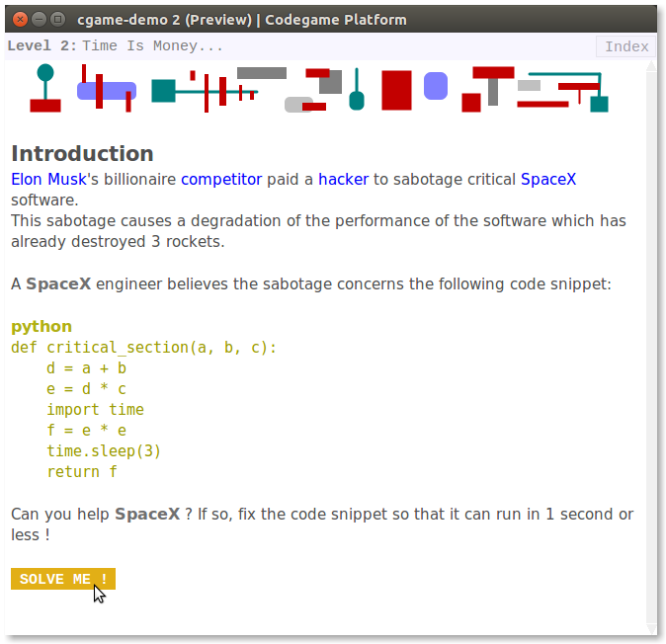
Task: Click the SOLVE ME ! button
Action: point(63,579)
